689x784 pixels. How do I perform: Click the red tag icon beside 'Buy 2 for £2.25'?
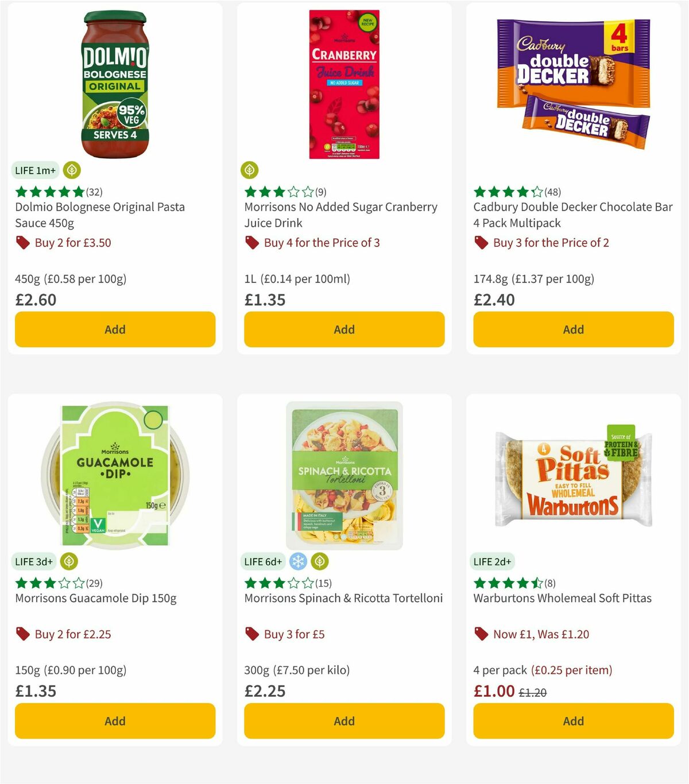coord(22,634)
